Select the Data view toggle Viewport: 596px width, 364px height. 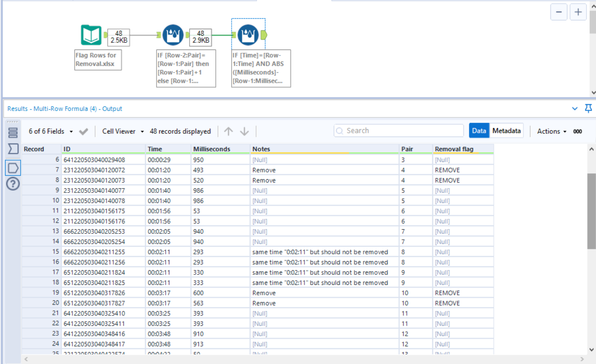tap(479, 130)
